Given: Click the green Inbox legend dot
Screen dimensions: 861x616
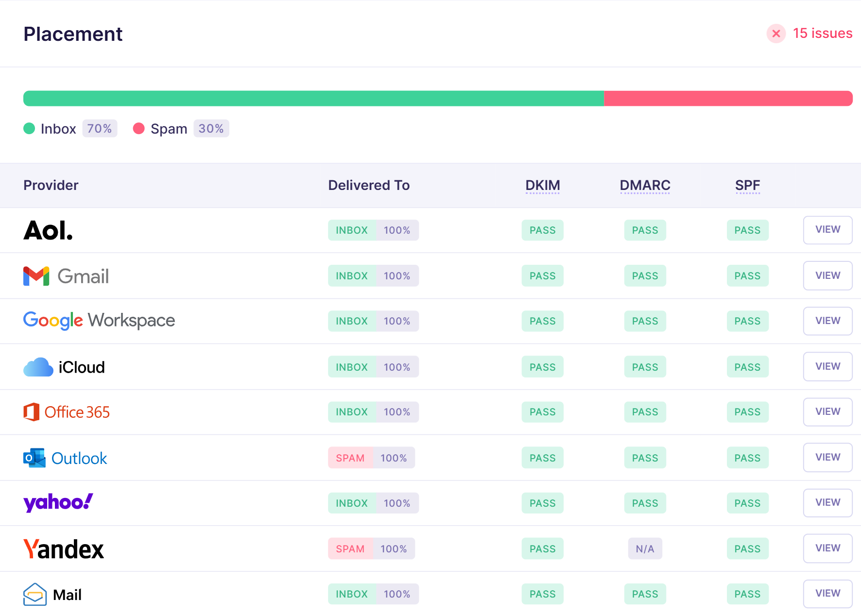Looking at the screenshot, I should [29, 128].
